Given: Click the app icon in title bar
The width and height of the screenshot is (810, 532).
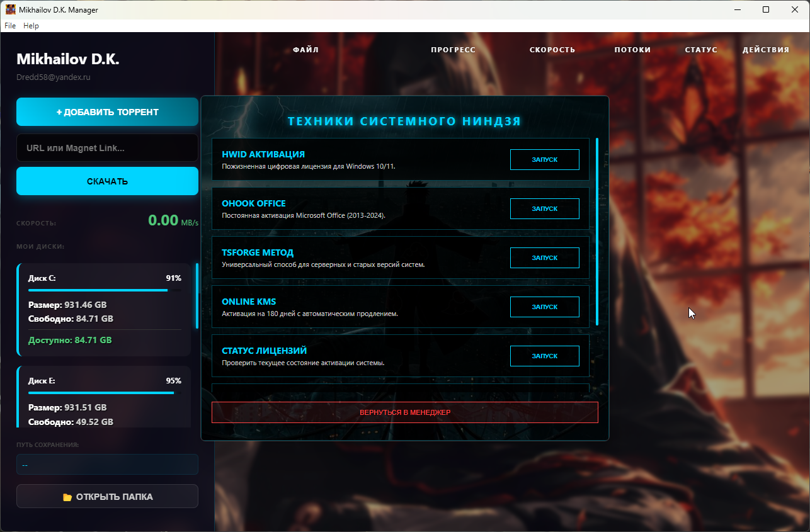Looking at the screenshot, I should 11,9.
